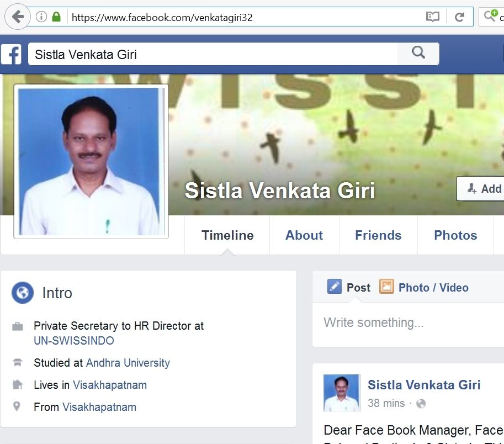Click the Facebook logo home icon
This screenshot has height=444, width=504.
coord(11,54)
